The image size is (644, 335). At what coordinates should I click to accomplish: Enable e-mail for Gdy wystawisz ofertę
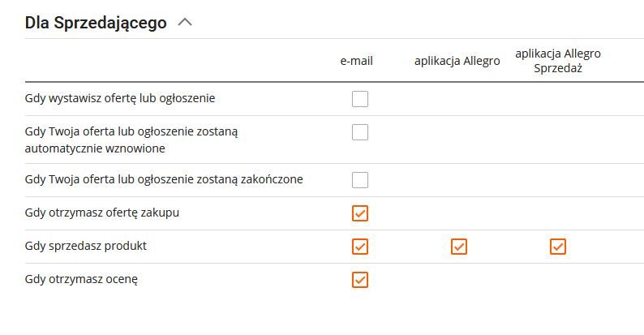(360, 99)
